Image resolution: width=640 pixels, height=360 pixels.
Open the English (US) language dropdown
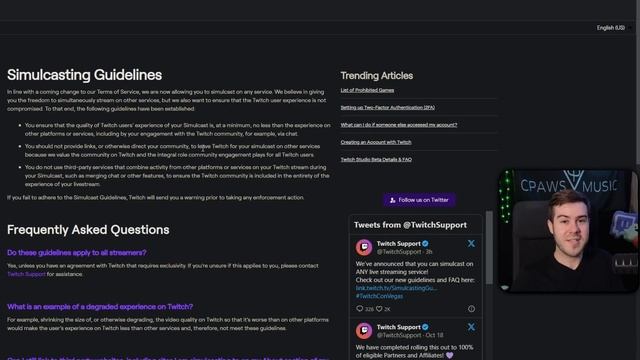(613, 28)
